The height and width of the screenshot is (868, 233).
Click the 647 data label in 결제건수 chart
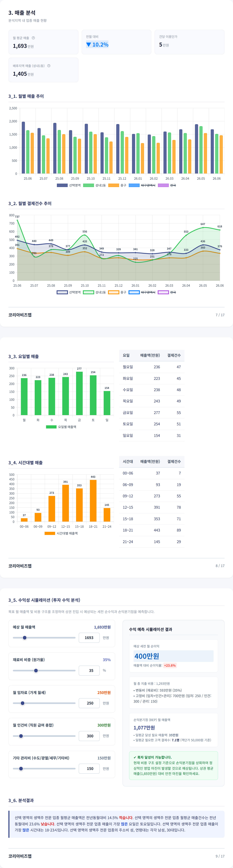click(x=203, y=224)
